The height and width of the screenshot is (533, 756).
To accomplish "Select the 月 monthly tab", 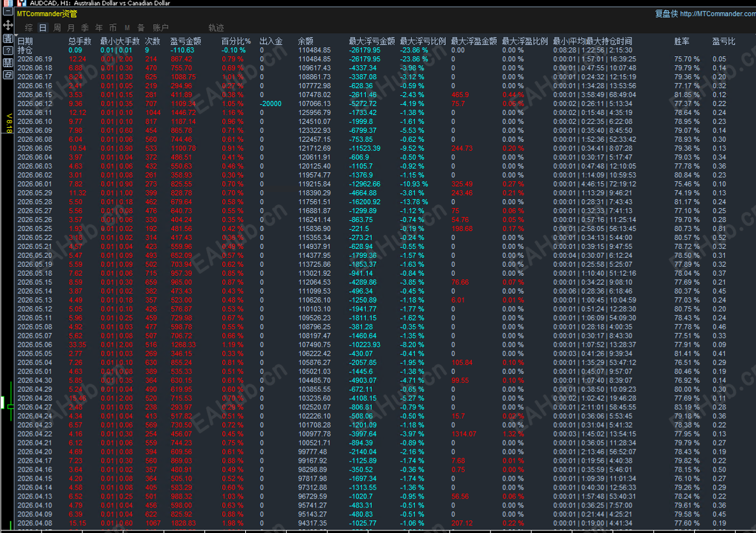I will [71, 28].
